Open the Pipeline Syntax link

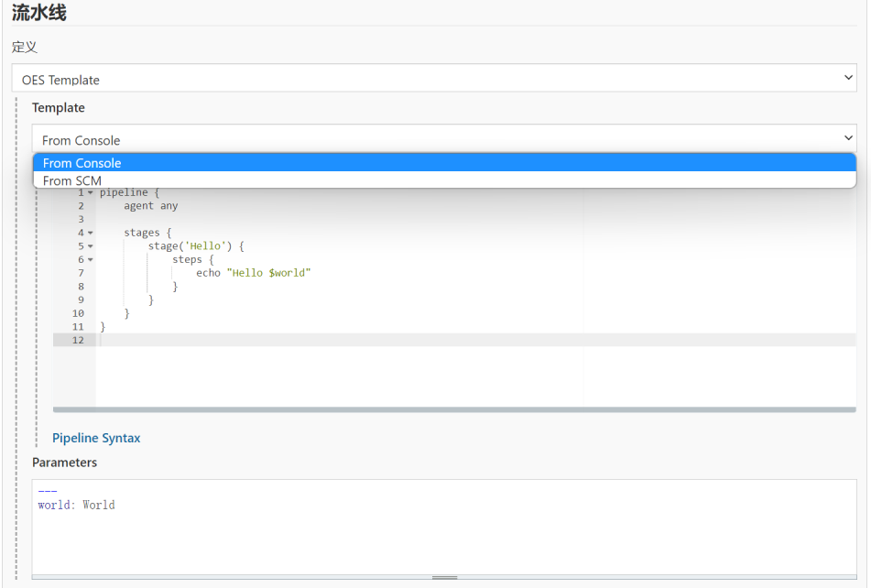point(96,438)
